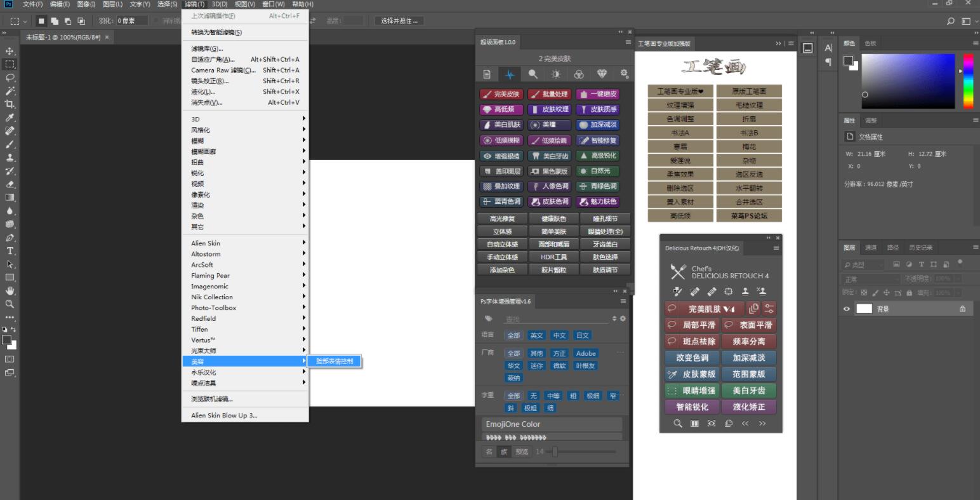Click the three circles icon tab in 超级面板
Image resolution: width=980 pixels, height=500 pixels.
(579, 74)
